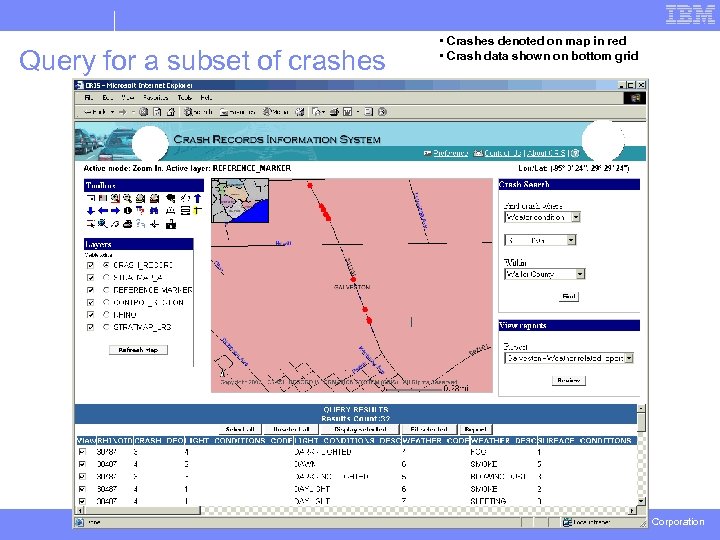720x540 pixels.
Task: Click the IE Back button
Action: 95,112
